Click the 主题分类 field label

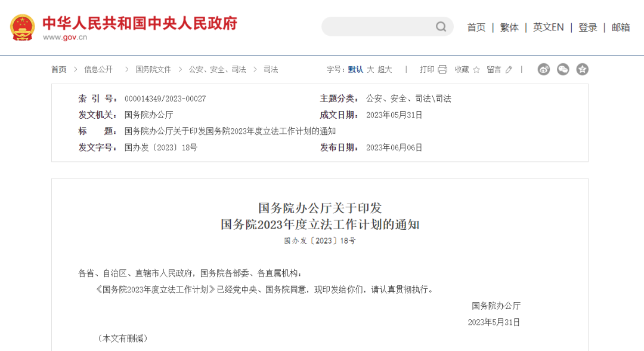[339, 98]
